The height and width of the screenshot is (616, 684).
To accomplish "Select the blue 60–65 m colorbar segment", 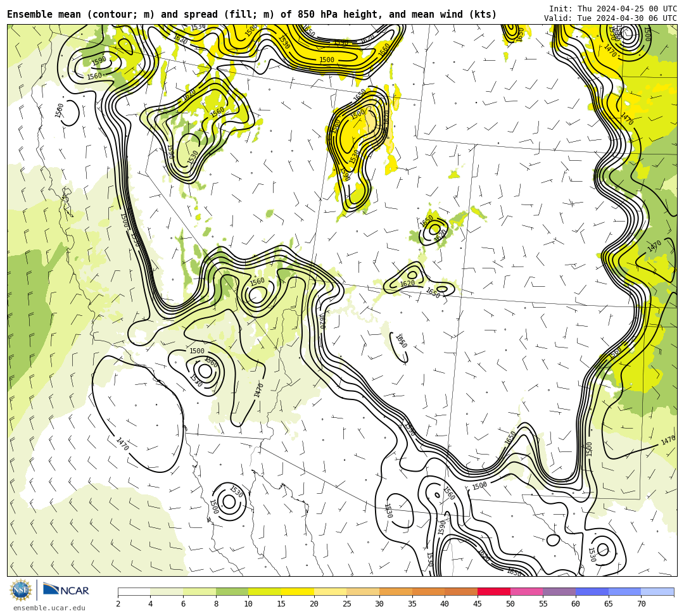I will point(592,591).
